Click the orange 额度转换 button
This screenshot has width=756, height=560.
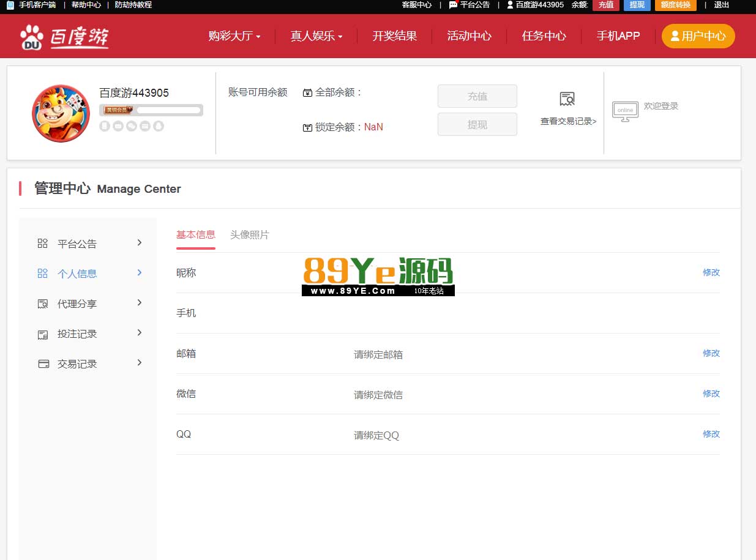[676, 5]
